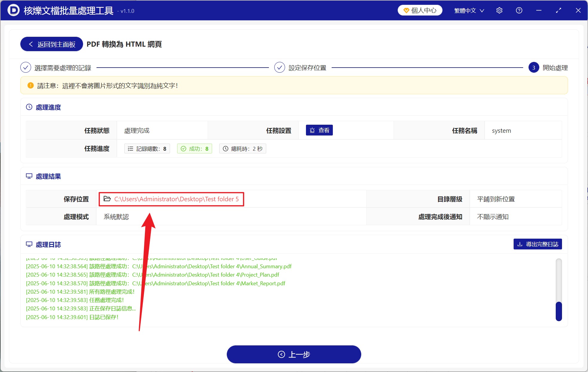Click 返回到主面板 to go back
This screenshot has width=588, height=372.
[x=51, y=44]
